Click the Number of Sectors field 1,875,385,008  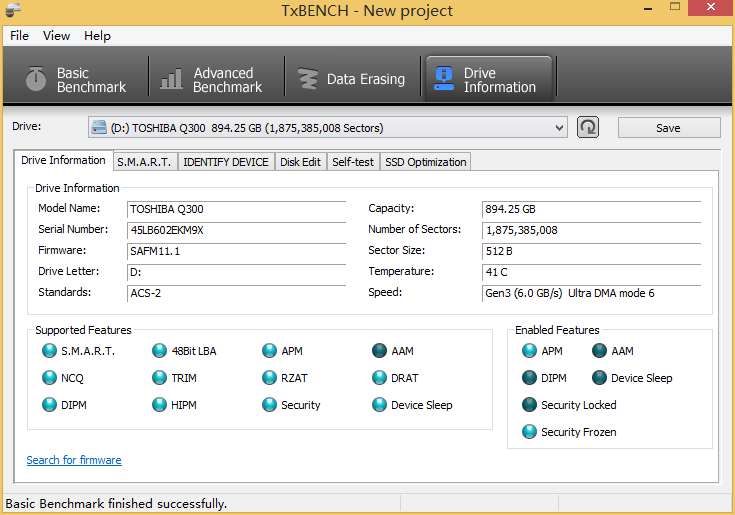click(592, 230)
